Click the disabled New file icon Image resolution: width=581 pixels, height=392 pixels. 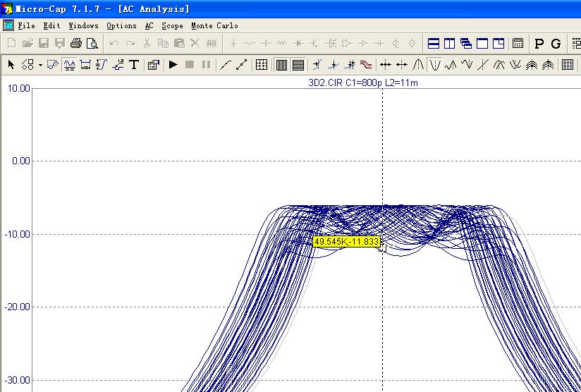click(x=11, y=43)
